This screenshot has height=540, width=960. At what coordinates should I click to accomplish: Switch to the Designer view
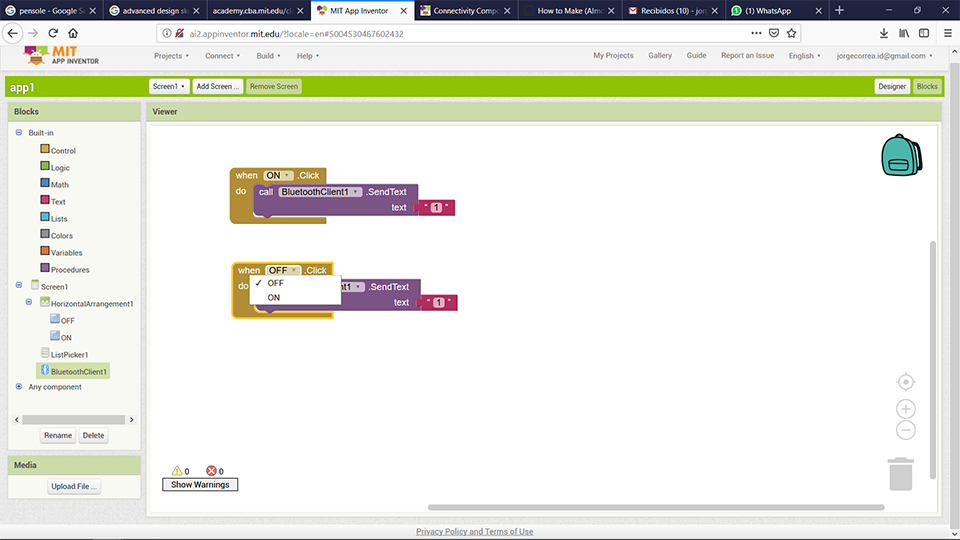(892, 86)
